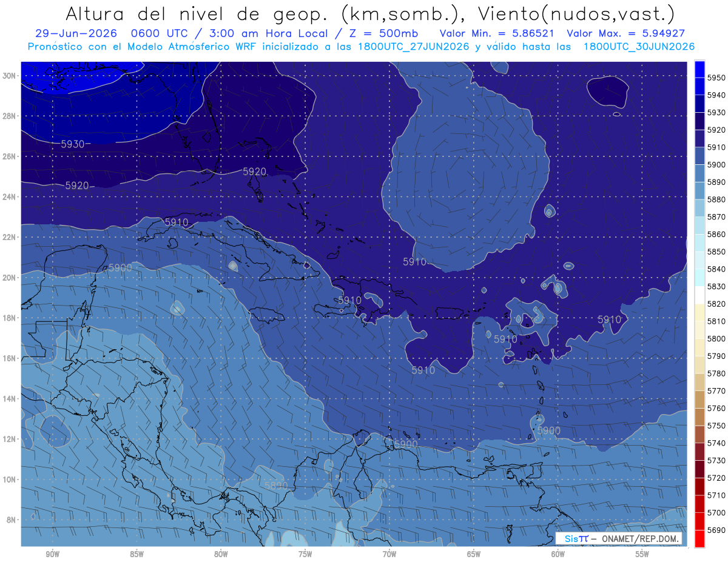Click the '90W' longitude axis label
Viewport: 728px width, 562px height.
tap(52, 554)
